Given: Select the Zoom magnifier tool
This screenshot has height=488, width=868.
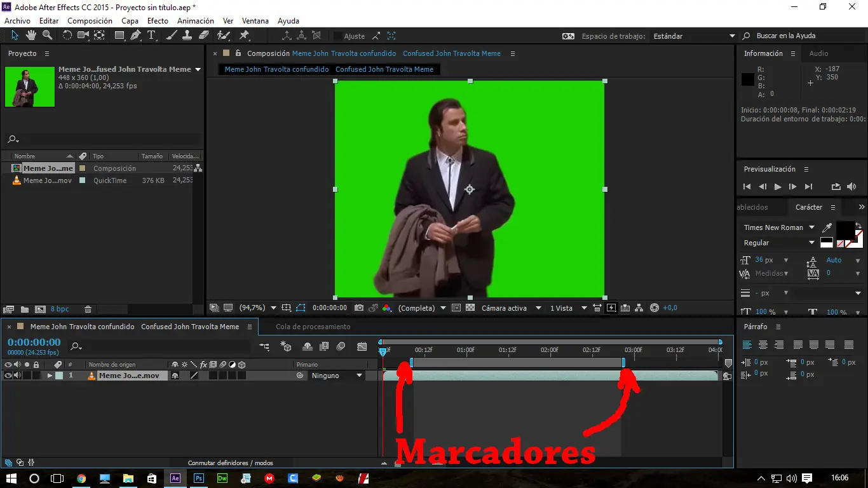Looking at the screenshot, I should (x=47, y=36).
